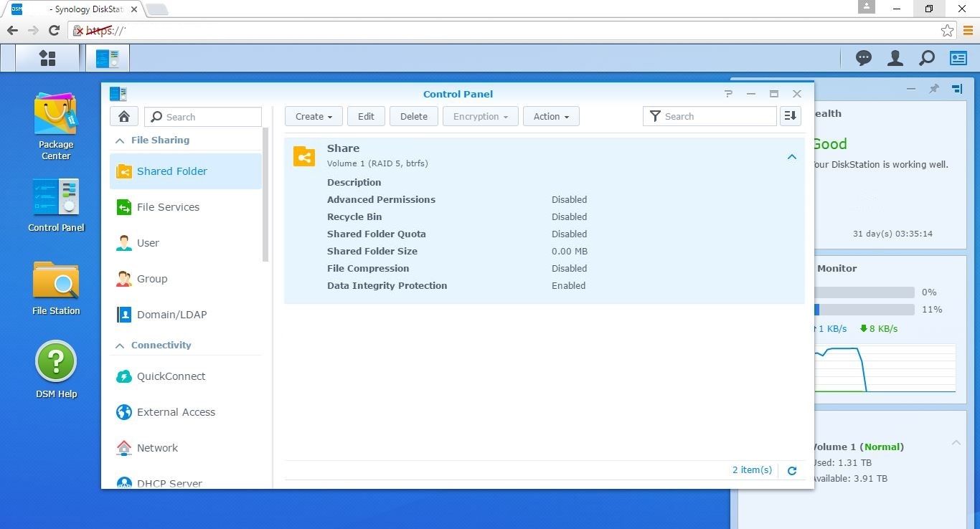Open the Encryption dropdown
This screenshot has height=529, width=980.
[481, 116]
